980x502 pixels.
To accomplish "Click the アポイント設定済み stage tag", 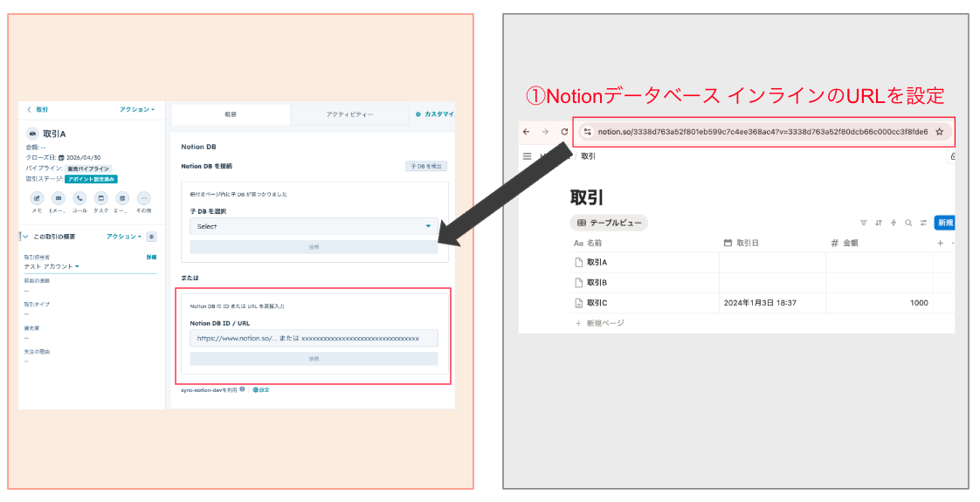I will tap(91, 179).
